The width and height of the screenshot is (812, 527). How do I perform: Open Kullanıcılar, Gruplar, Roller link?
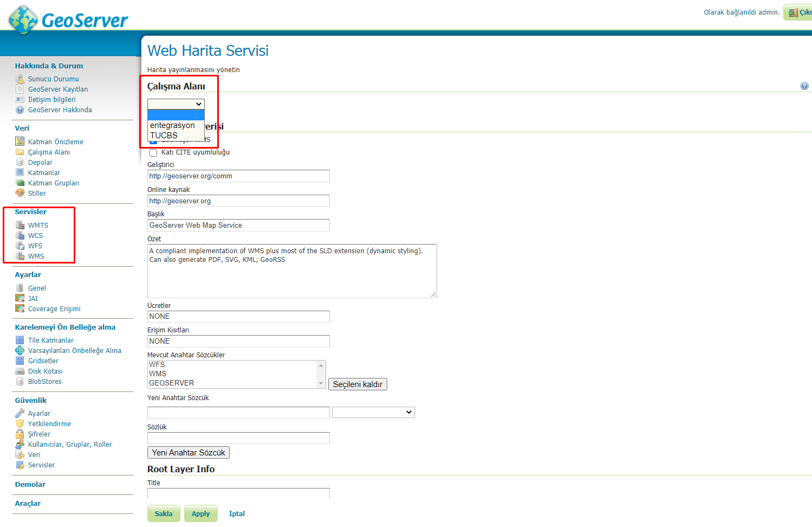click(70, 445)
